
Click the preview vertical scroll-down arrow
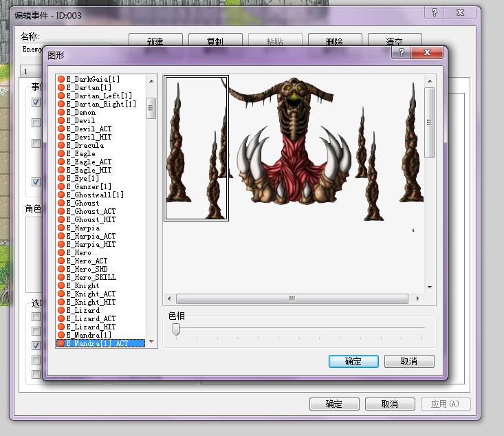[430, 287]
